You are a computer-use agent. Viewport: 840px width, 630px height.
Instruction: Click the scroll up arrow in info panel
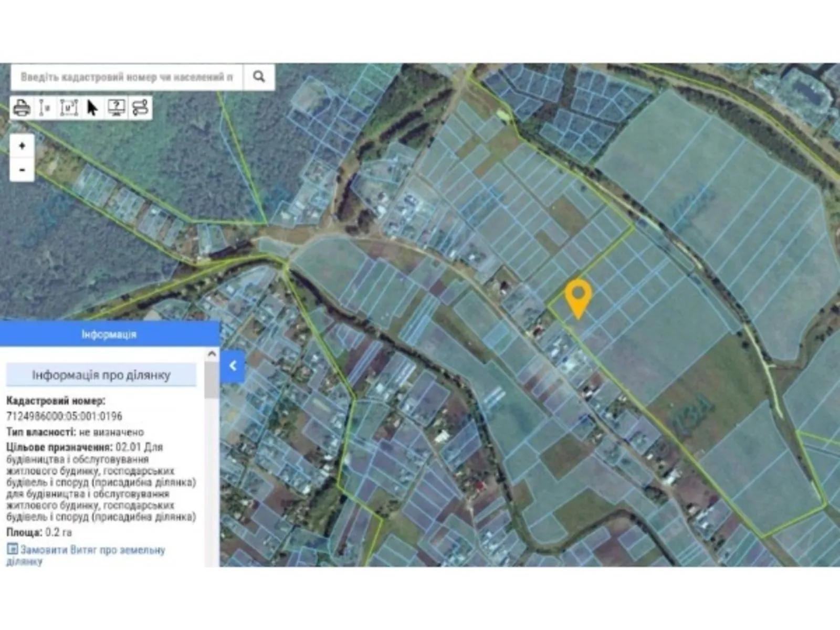tap(212, 354)
